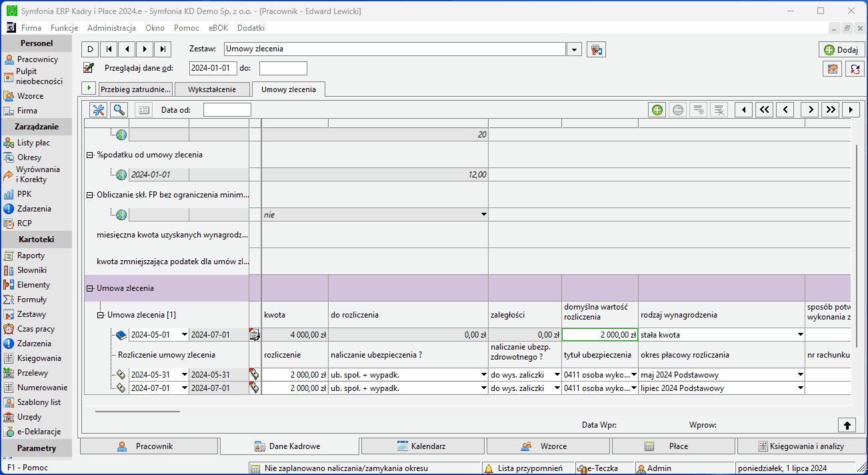Viewport: 868px width, 475px height.
Task: Collapse the %podatku od umowy zlecenia node
Action: click(x=90, y=155)
